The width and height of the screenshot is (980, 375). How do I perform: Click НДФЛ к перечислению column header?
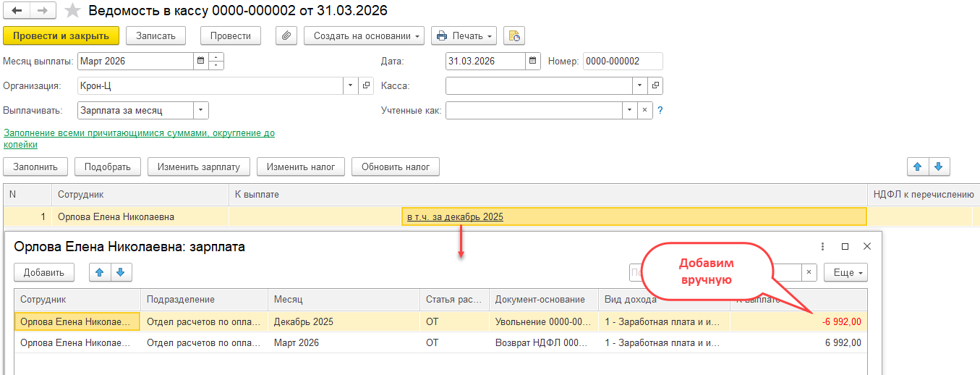(x=923, y=195)
